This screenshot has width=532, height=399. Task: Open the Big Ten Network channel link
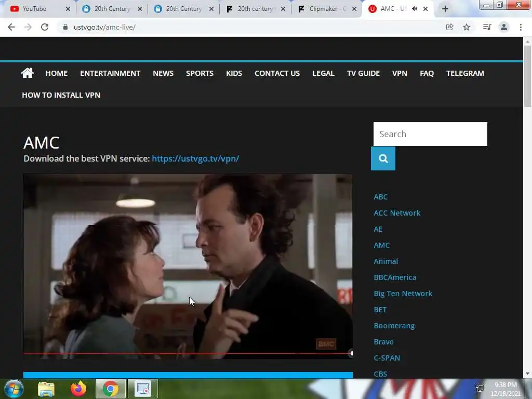click(x=403, y=294)
